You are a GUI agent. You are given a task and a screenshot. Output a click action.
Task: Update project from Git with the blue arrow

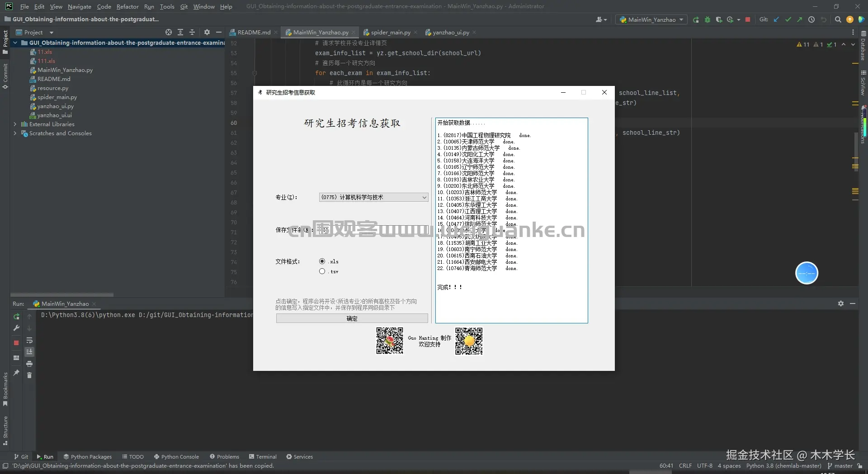coord(776,19)
